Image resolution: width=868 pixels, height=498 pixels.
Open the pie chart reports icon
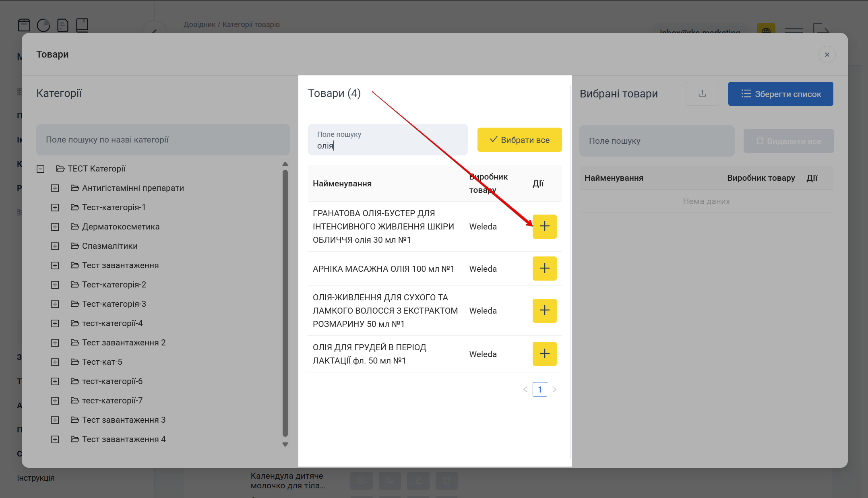pyautogui.click(x=43, y=25)
